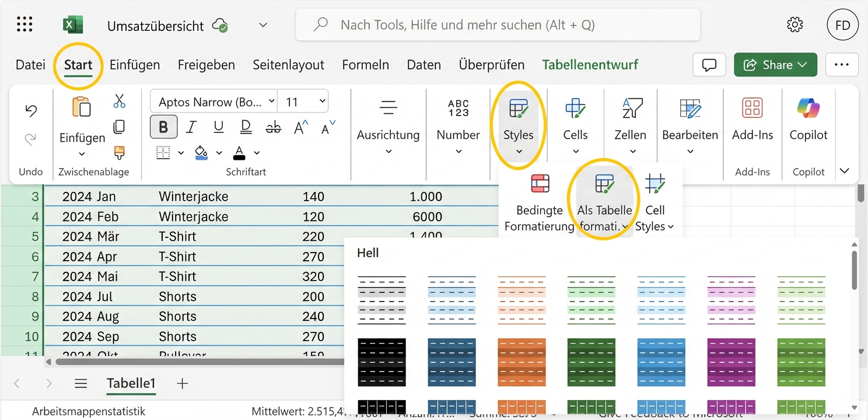The width and height of the screenshot is (868, 420).
Task: Open the comments panel
Action: (x=709, y=65)
